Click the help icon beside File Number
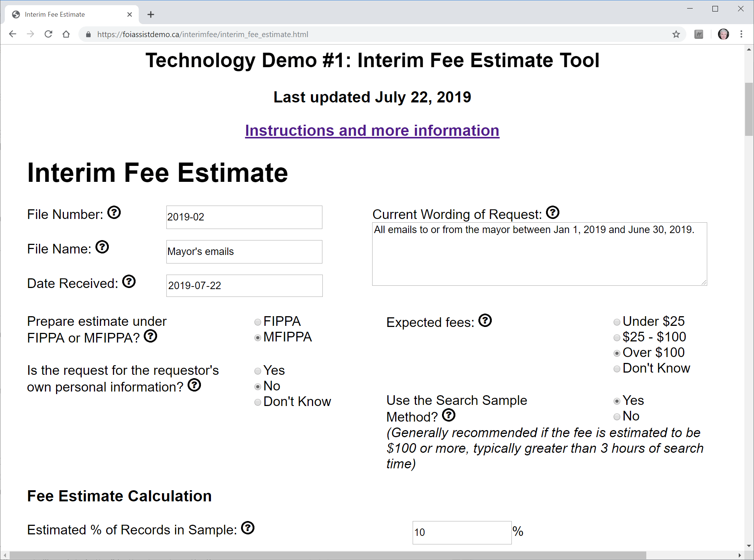Image resolution: width=754 pixels, height=560 pixels. pos(114,213)
